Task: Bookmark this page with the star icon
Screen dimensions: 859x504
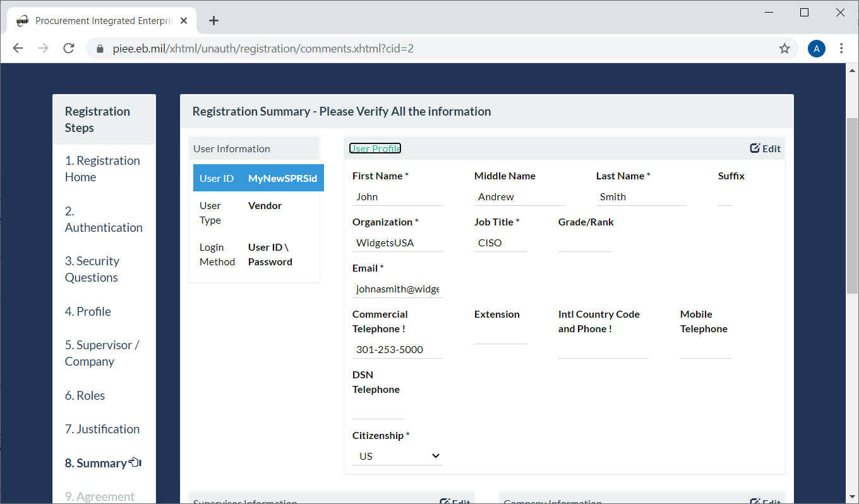Action: pos(784,48)
